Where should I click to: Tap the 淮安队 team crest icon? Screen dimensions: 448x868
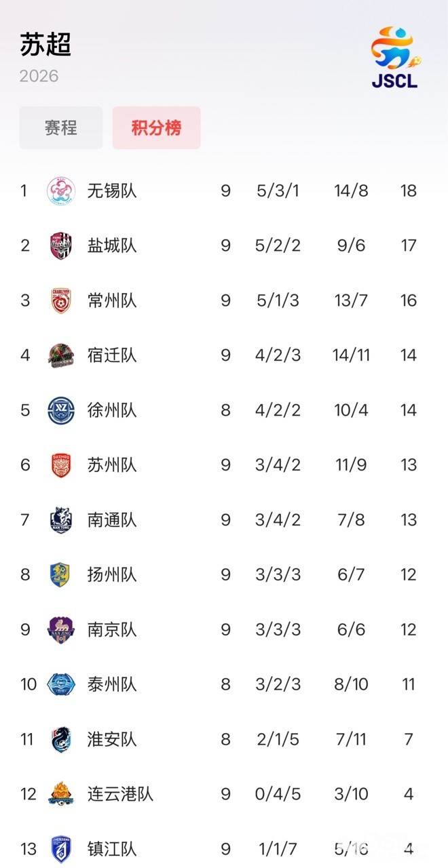tap(61, 740)
